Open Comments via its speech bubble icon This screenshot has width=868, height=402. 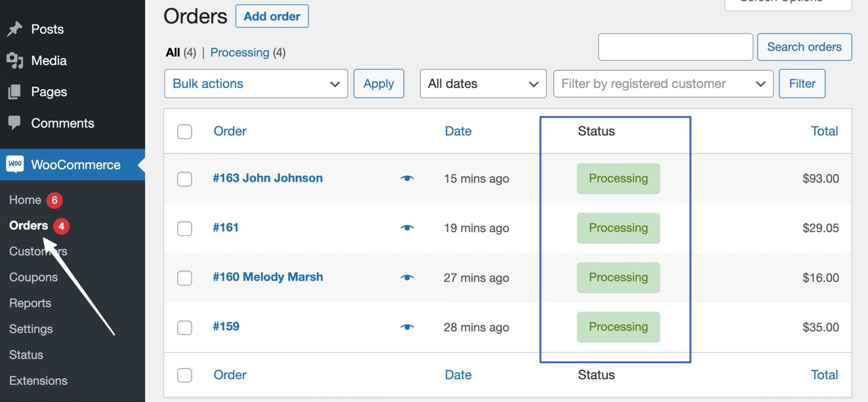pos(14,123)
